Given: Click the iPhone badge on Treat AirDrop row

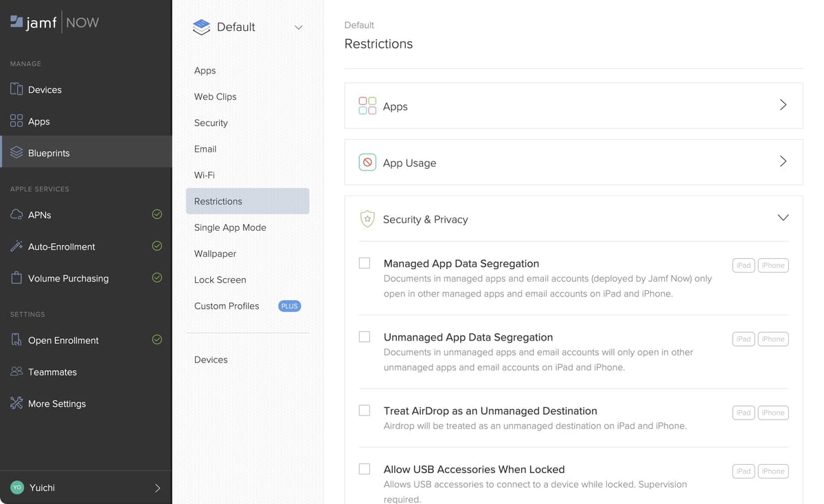Looking at the screenshot, I should pyautogui.click(x=773, y=413).
